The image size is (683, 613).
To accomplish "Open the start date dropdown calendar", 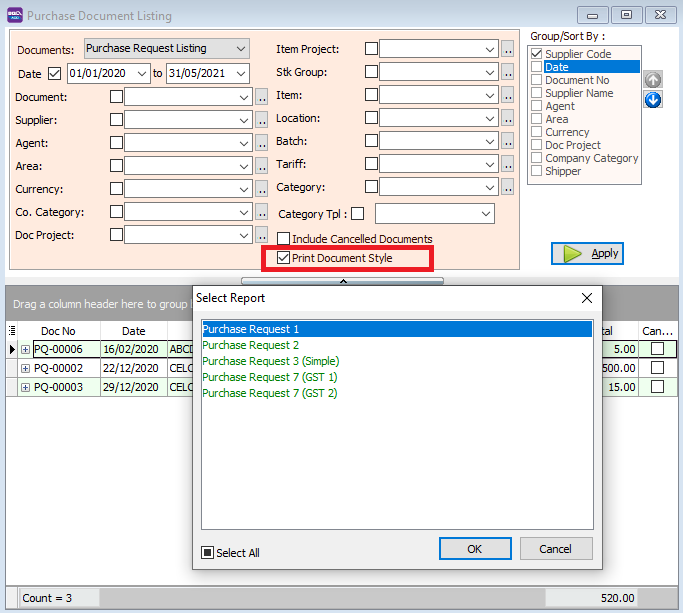I will point(142,73).
